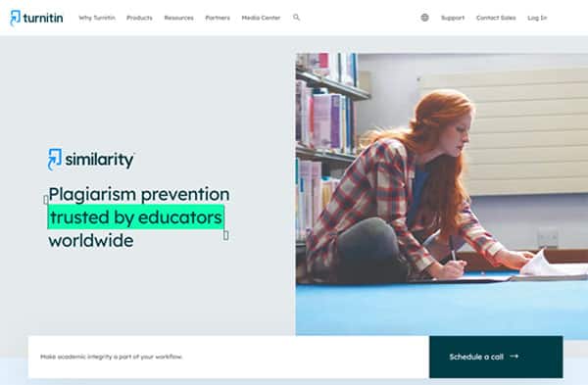Click the Schedule a call button

(x=496, y=357)
